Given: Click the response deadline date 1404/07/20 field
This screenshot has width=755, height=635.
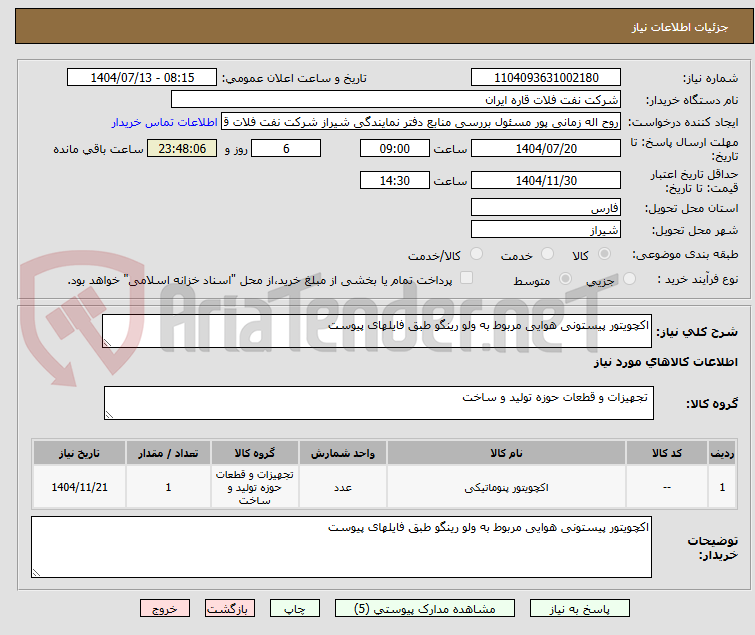Looking at the screenshot, I should tap(546, 148).
